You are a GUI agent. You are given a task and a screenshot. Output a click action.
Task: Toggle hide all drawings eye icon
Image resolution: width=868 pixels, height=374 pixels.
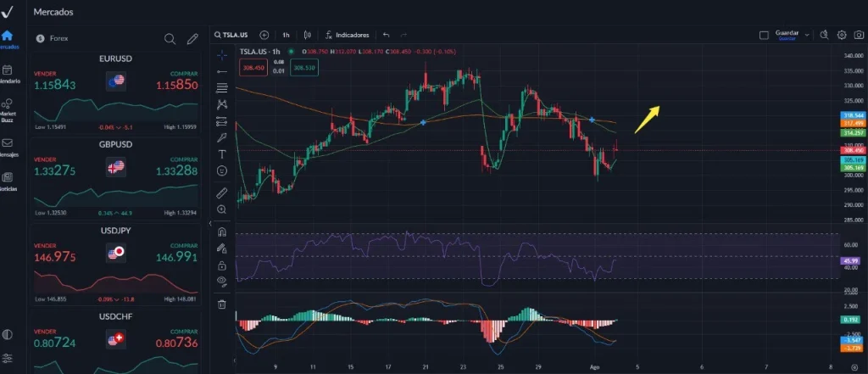pos(222,281)
